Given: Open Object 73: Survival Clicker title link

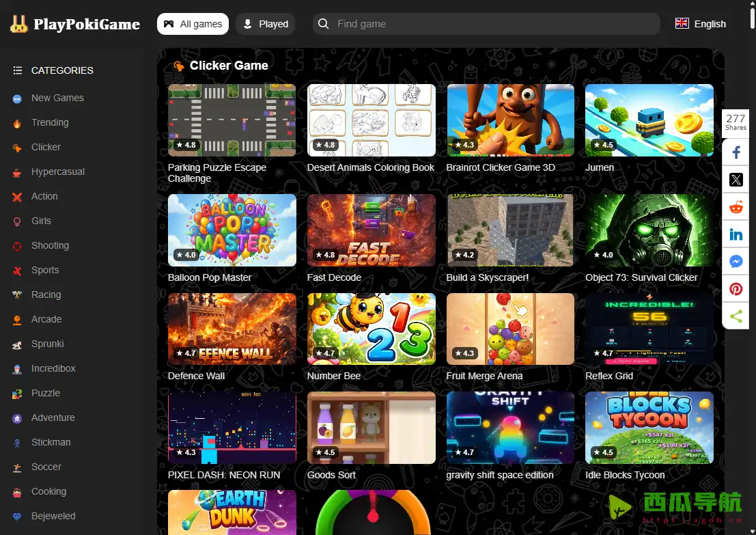Looking at the screenshot, I should point(641,277).
